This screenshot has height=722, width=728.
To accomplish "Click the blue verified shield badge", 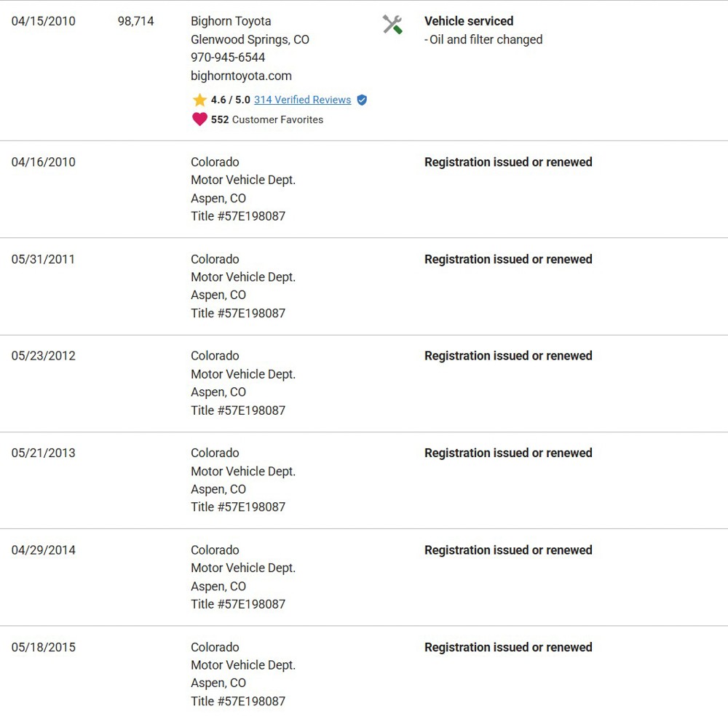I will pos(362,100).
